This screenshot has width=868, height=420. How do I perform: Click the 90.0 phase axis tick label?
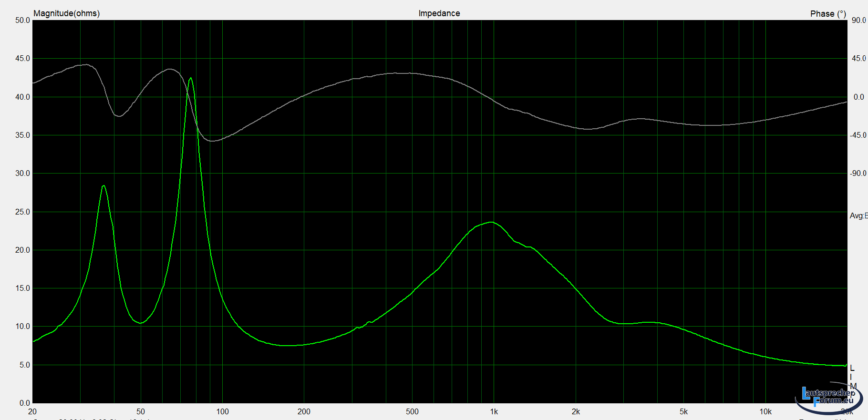pos(858,20)
